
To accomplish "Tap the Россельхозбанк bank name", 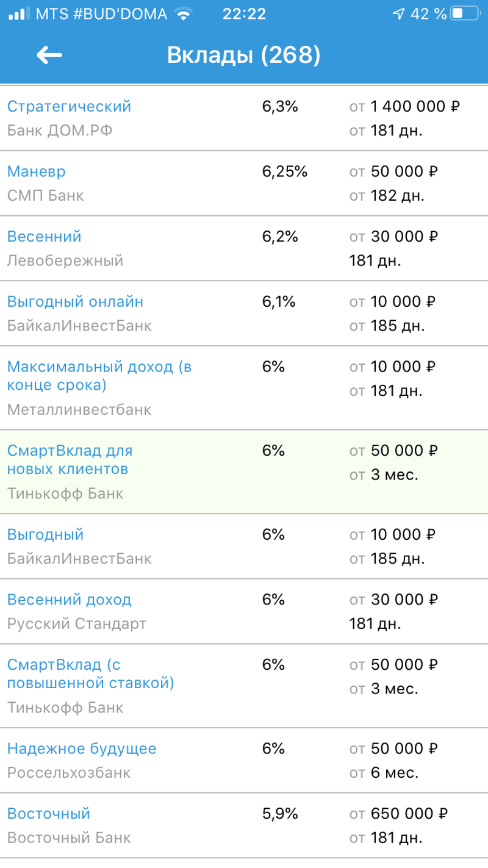I will coord(69,773).
